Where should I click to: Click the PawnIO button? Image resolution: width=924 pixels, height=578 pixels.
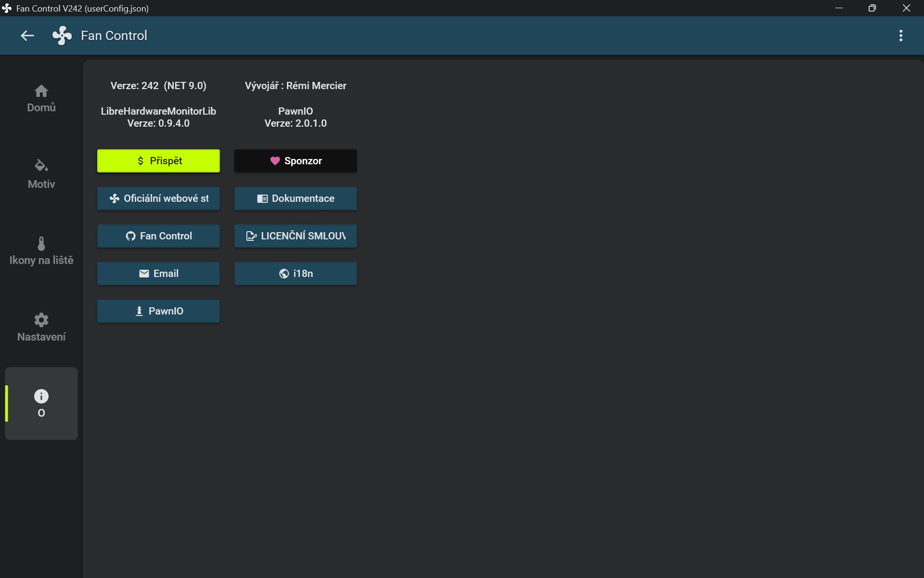[x=158, y=311]
